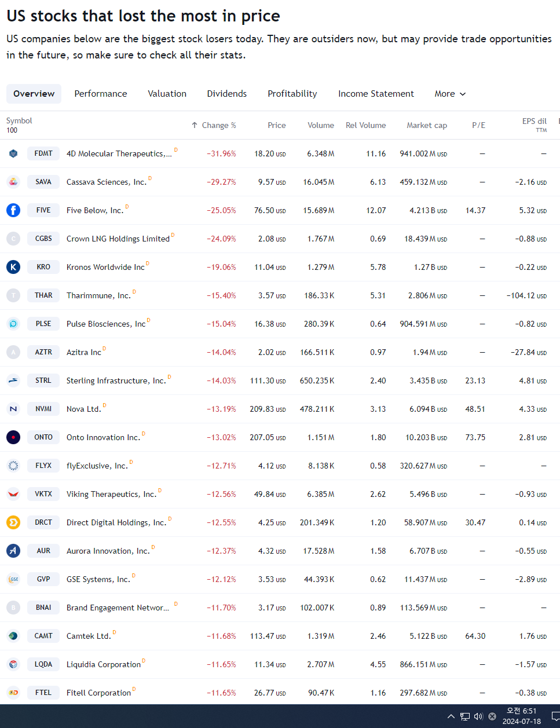Select the Overview tab

tap(34, 94)
